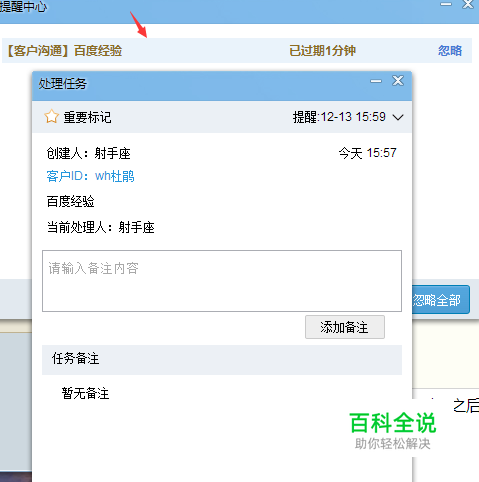
Task: Open the 客户ID: wh杜鹃 link
Action: click(90, 176)
